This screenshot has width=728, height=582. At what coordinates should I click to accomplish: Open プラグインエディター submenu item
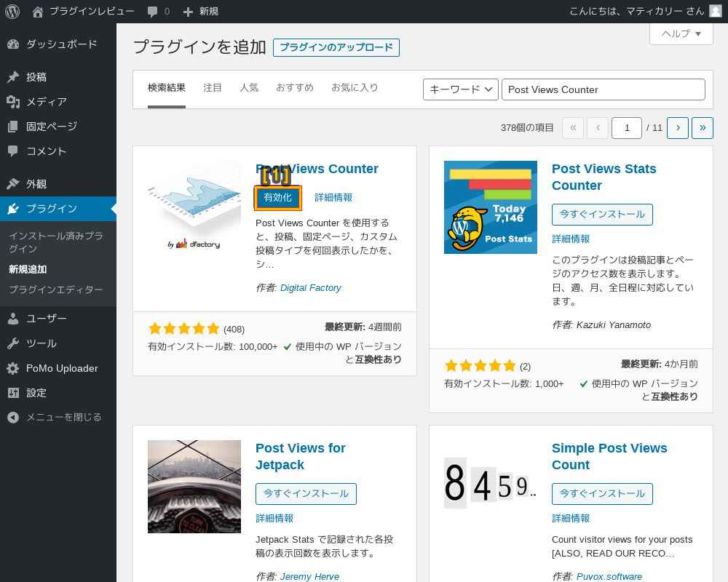[56, 290]
